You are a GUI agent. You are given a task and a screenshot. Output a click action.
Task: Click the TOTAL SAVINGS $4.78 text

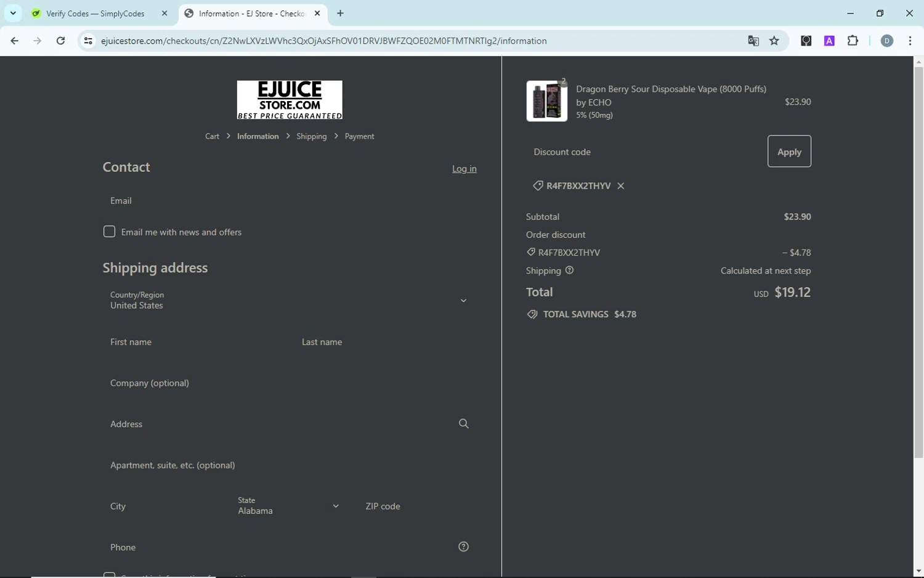pos(590,314)
